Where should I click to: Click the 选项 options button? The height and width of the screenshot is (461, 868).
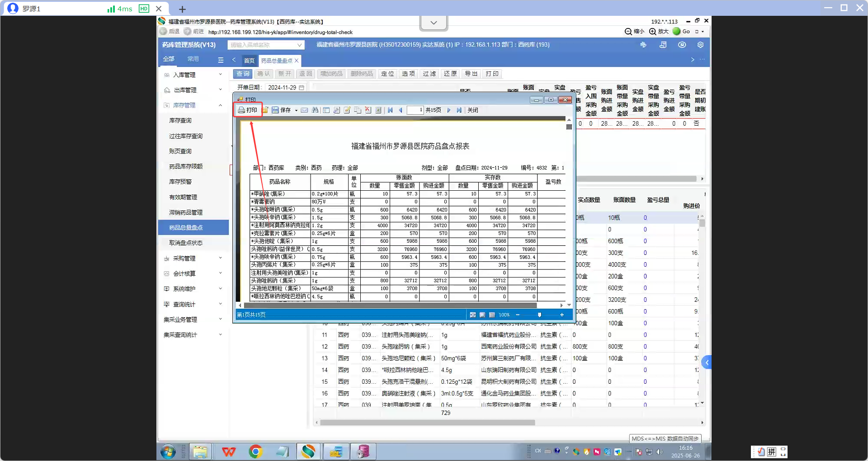click(408, 74)
